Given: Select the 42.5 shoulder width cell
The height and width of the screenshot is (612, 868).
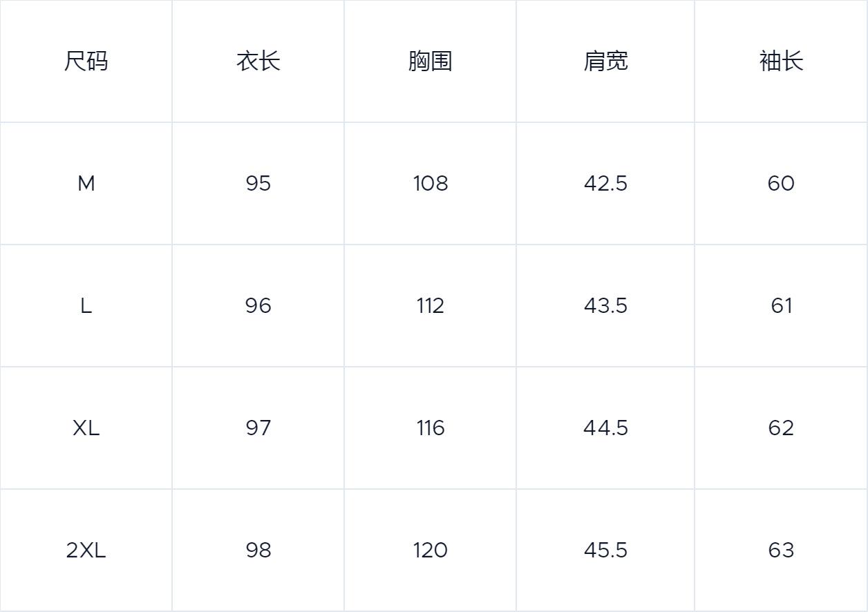Looking at the screenshot, I should point(605,184).
